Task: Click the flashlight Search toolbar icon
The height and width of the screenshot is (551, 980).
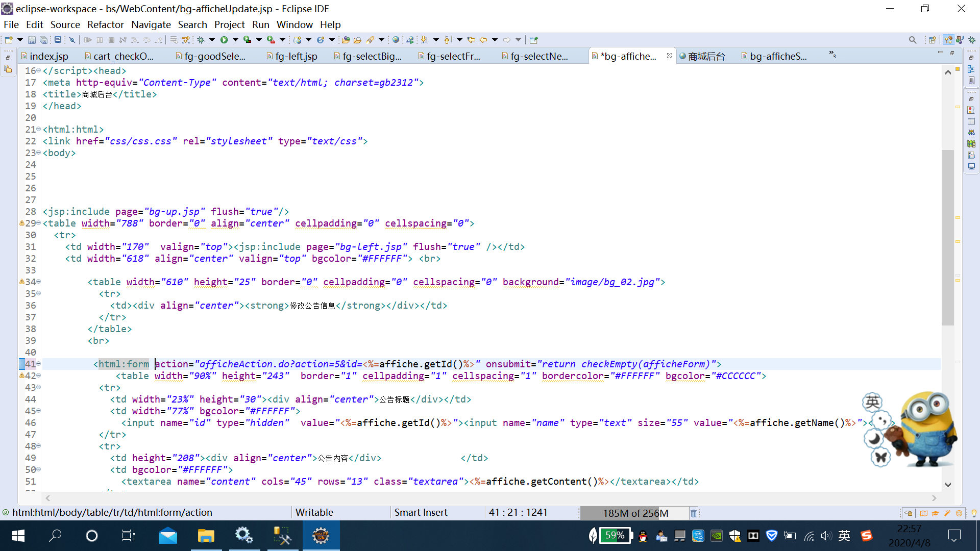Action: point(370,40)
